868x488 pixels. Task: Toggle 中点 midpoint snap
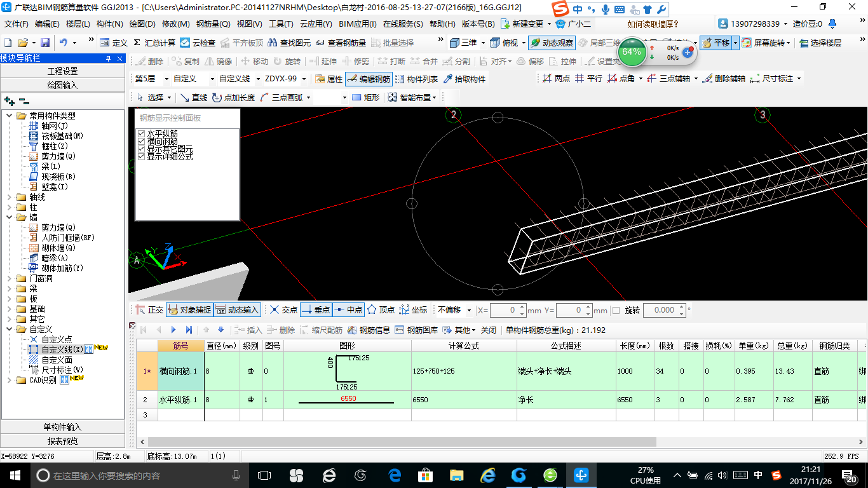(x=348, y=309)
